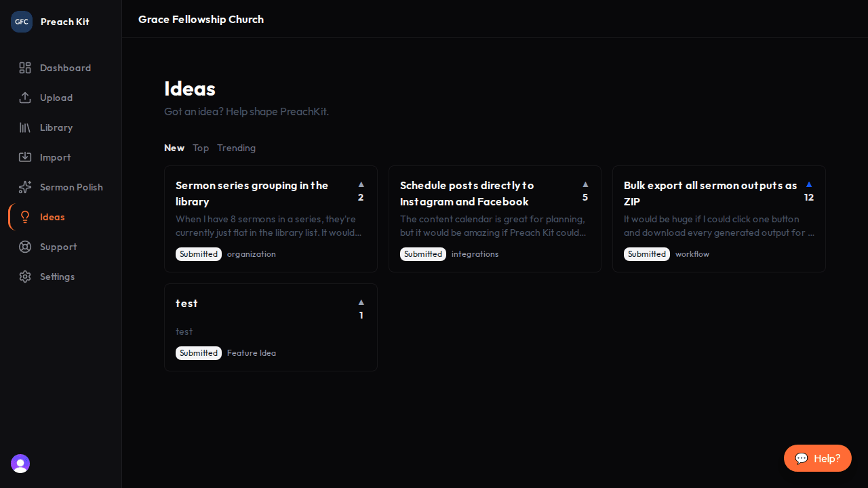Open the Ideas sidebar menu item
The width and height of the screenshot is (868, 488).
point(52,217)
